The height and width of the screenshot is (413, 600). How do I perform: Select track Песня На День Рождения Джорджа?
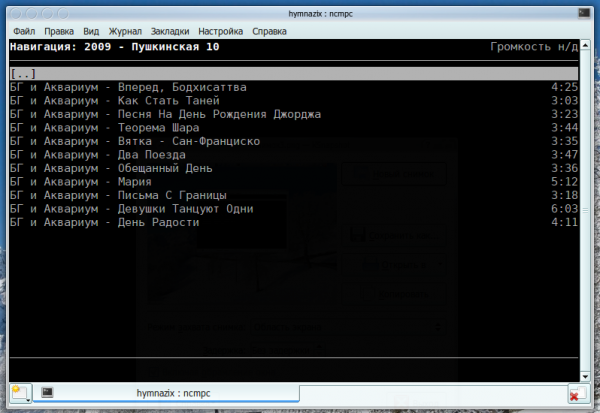(x=294, y=114)
